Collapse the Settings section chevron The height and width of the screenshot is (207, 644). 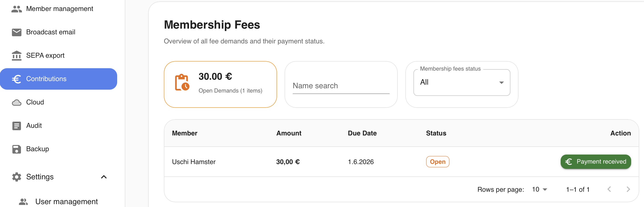[104, 177]
